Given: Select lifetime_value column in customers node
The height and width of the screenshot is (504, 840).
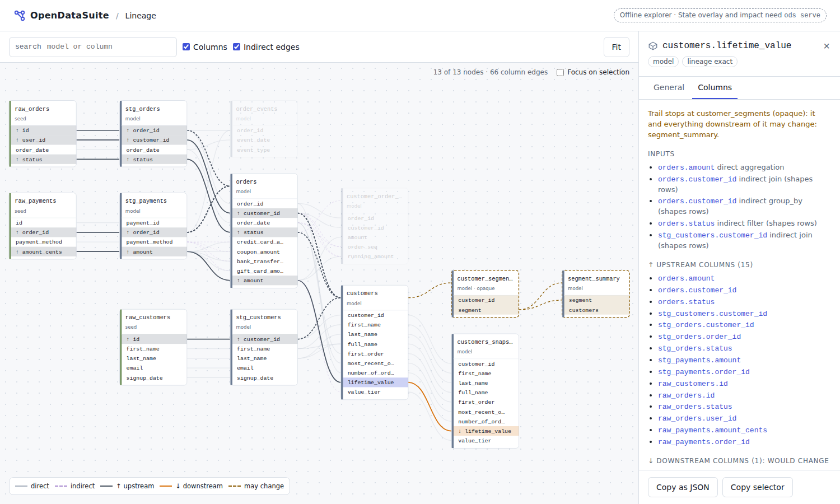Looking at the screenshot, I should [x=375, y=382].
